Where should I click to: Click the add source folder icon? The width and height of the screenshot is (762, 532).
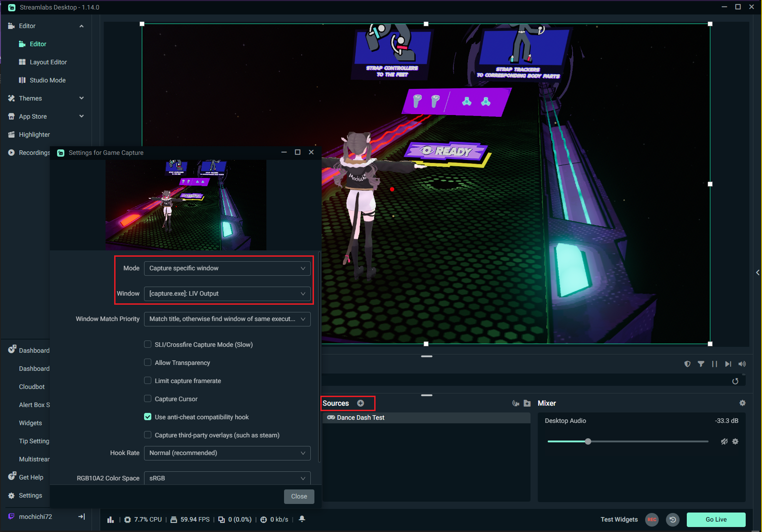point(527,403)
